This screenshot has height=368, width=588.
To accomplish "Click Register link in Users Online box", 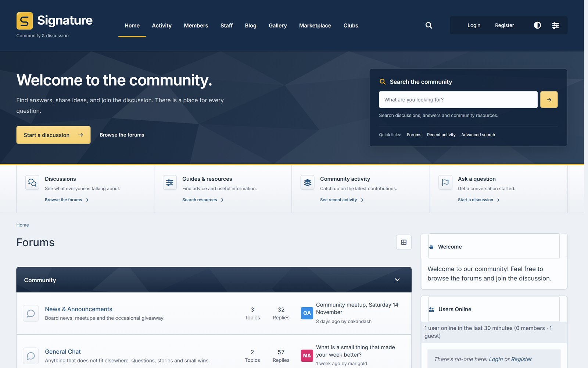I will tap(521, 359).
